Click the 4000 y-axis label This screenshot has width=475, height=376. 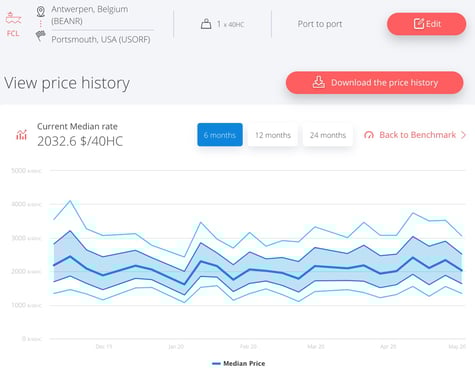coord(26,204)
